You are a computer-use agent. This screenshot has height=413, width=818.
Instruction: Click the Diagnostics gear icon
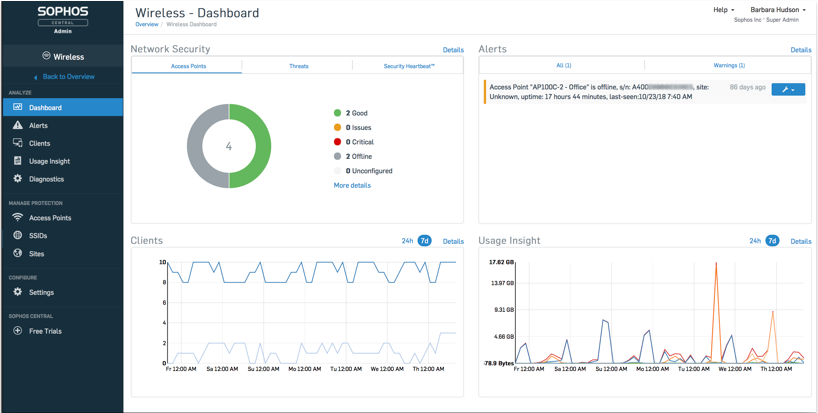coord(18,179)
